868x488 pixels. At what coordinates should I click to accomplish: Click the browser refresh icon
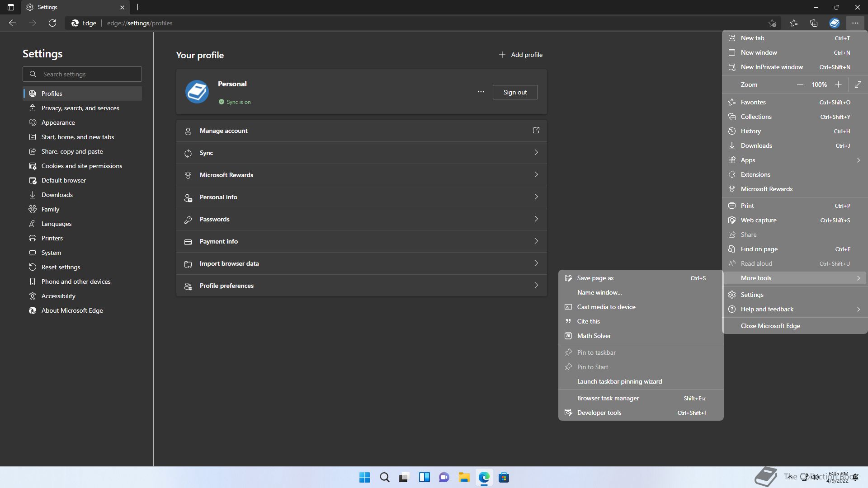(x=52, y=23)
